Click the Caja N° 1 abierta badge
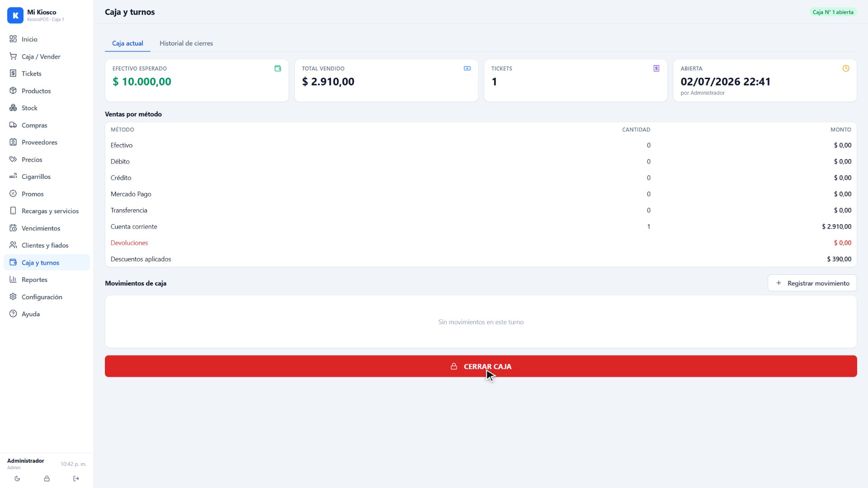 [833, 12]
